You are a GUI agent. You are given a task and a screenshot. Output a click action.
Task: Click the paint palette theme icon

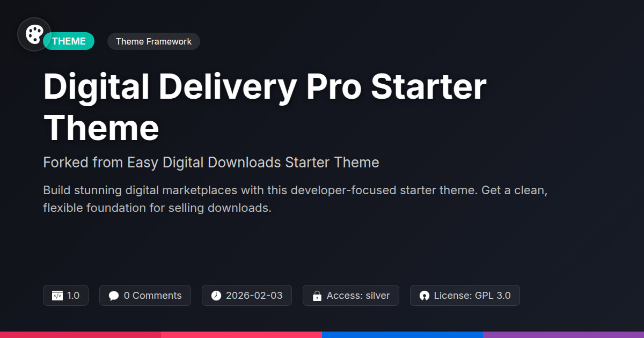[x=34, y=34]
